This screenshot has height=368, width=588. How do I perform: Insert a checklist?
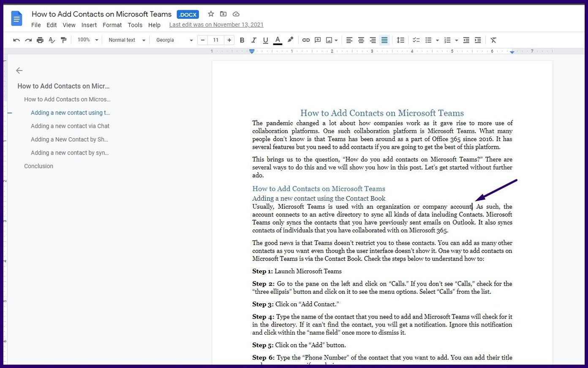[x=416, y=40]
